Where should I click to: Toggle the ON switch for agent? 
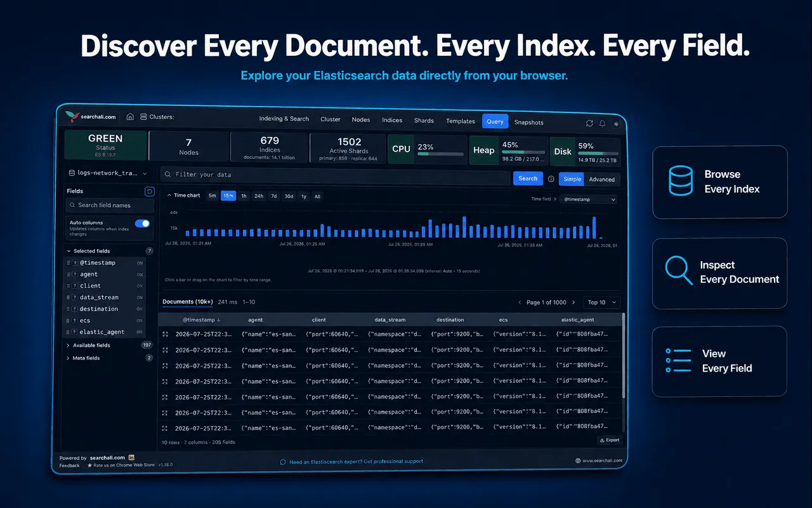pyautogui.click(x=140, y=274)
